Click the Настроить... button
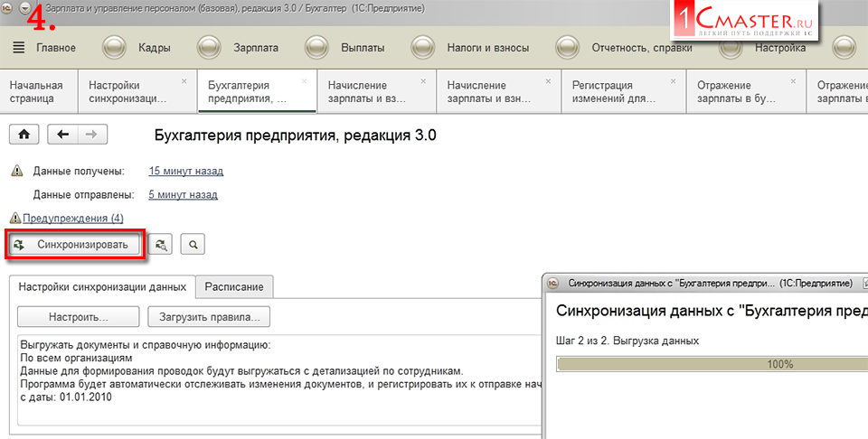This screenshot has height=439, width=868. (78, 317)
